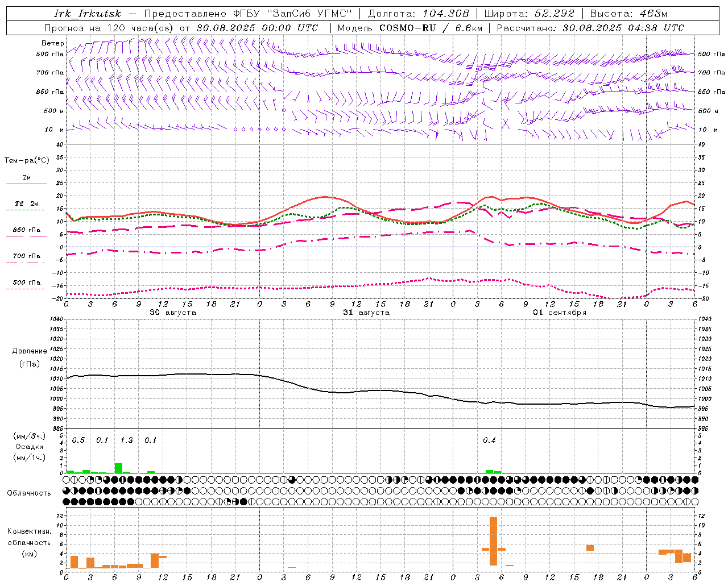Click the 0.4 precipitation amount value
Screen dimensions: 728x582
pos(489,440)
